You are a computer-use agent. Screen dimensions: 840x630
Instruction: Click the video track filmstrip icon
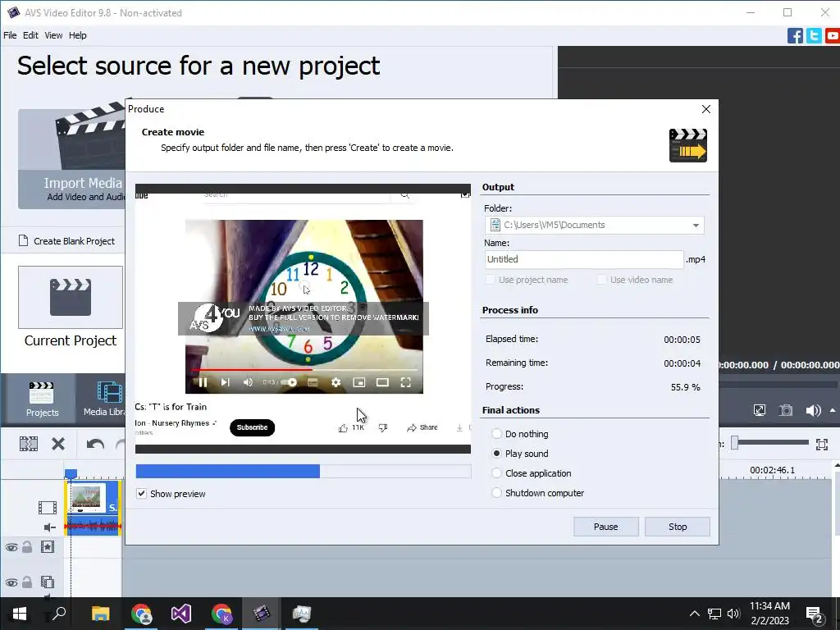click(x=47, y=507)
